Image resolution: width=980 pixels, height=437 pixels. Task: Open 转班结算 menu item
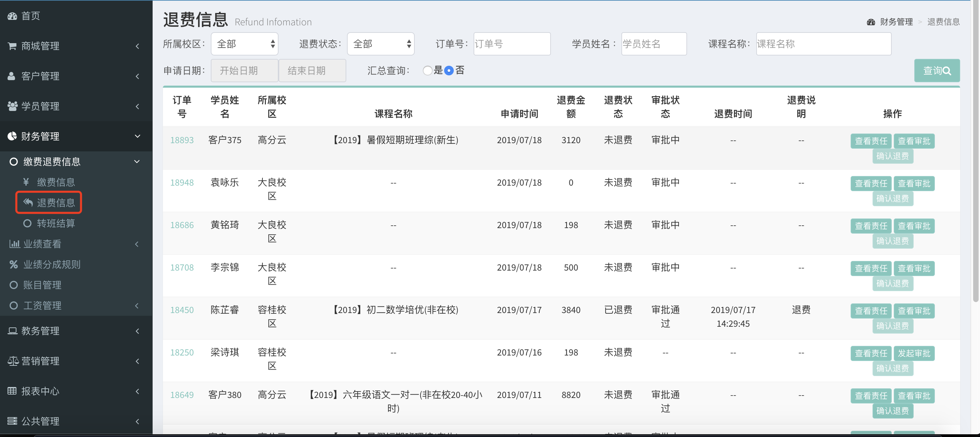[x=55, y=223]
